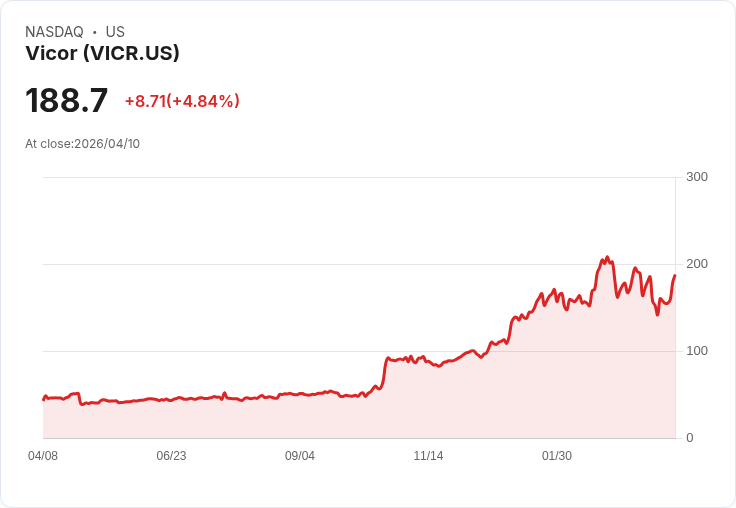The image size is (736, 508).
Task: Click the 100 y-axis label
Action: 697,351
